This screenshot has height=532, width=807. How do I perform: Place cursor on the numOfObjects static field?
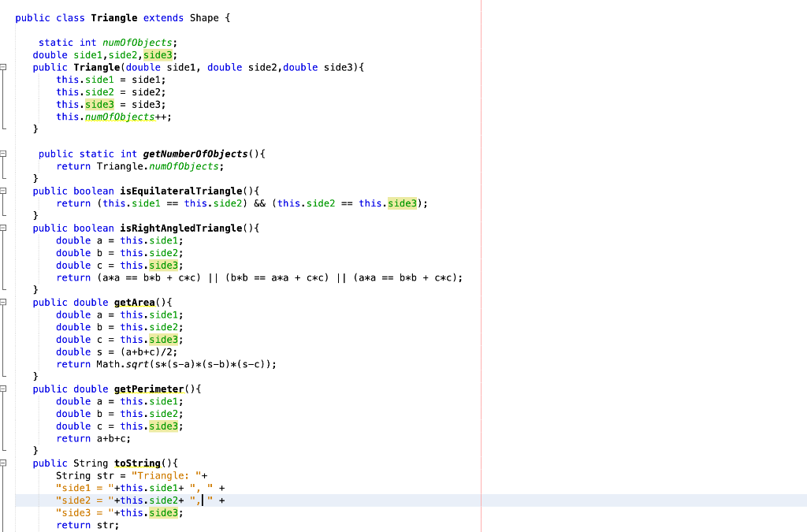138,43
